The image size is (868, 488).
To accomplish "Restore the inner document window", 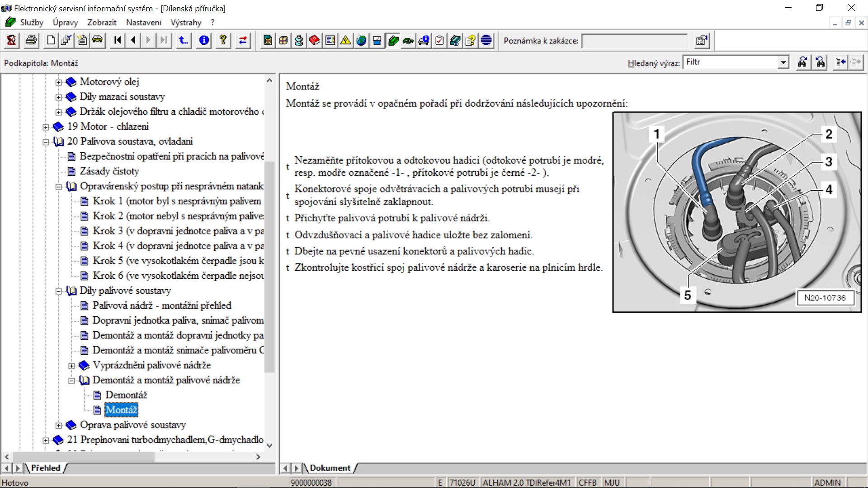I will pyautogui.click(x=848, y=23).
